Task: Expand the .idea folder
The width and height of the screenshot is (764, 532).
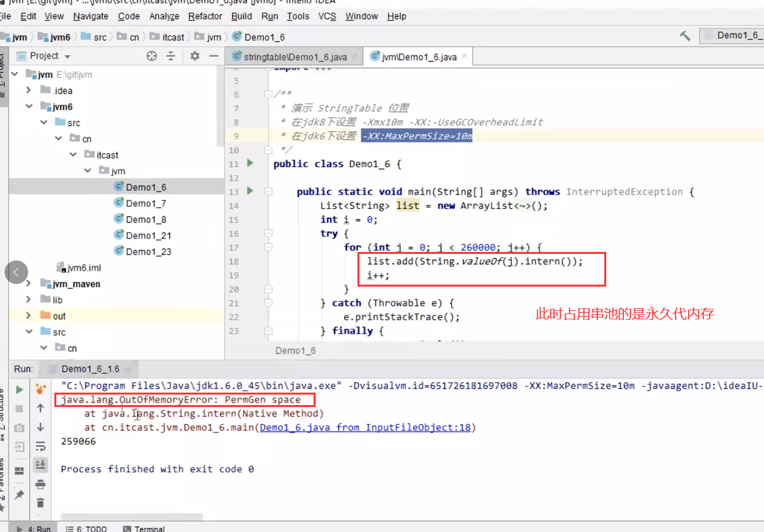Action: click(x=29, y=90)
